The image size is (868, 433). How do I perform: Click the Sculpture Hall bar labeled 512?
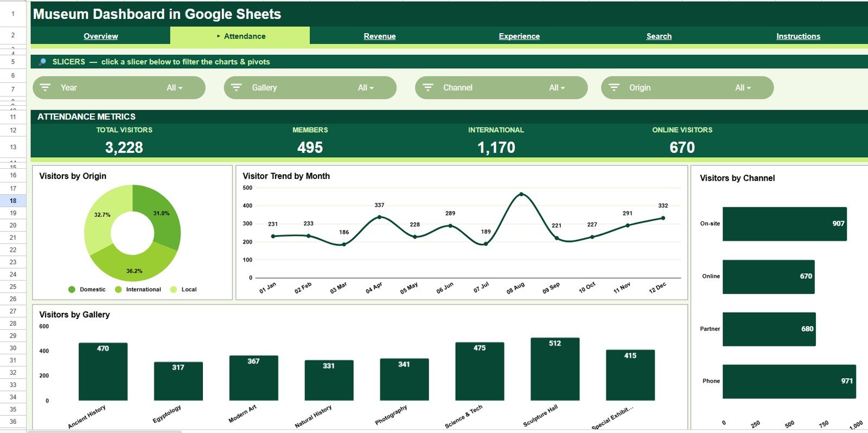coord(555,369)
